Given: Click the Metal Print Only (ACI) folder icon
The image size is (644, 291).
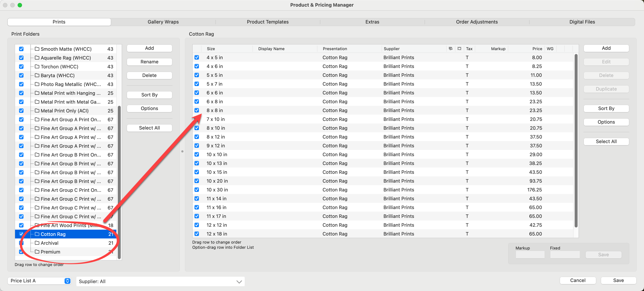Looking at the screenshot, I should coord(37,111).
